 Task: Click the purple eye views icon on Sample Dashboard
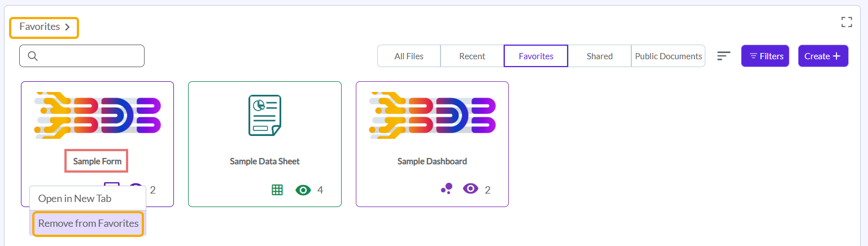470,189
